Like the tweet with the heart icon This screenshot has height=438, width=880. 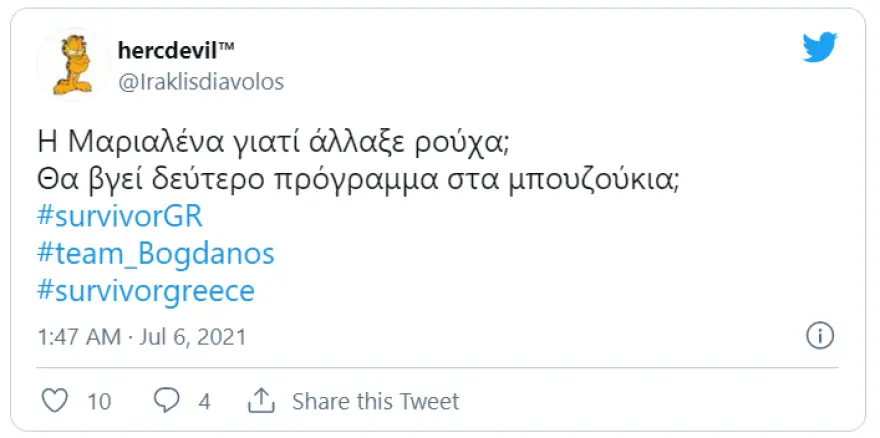tap(57, 401)
